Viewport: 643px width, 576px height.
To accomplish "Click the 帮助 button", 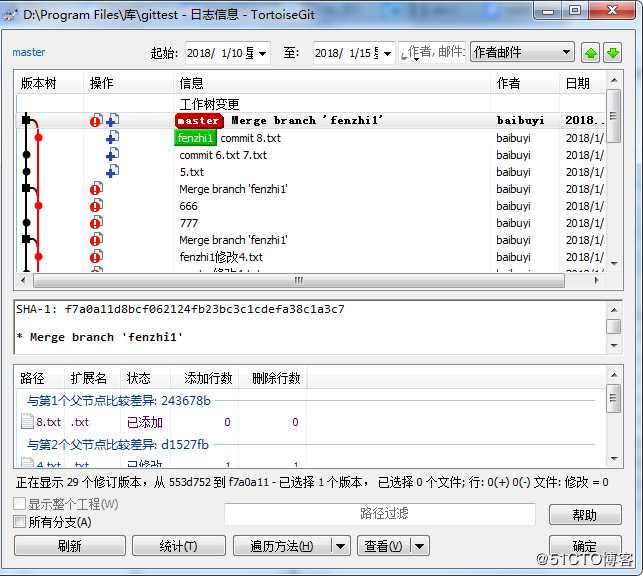I will coord(585,515).
